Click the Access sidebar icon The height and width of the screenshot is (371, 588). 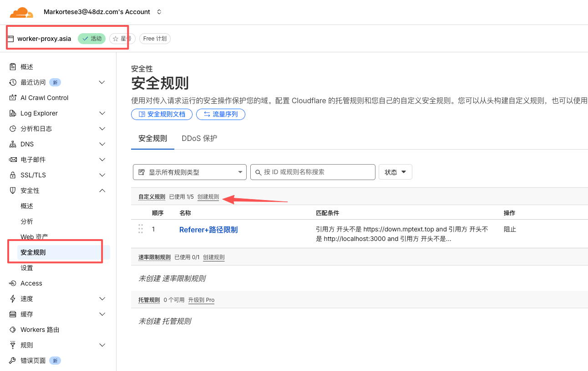tap(13, 283)
